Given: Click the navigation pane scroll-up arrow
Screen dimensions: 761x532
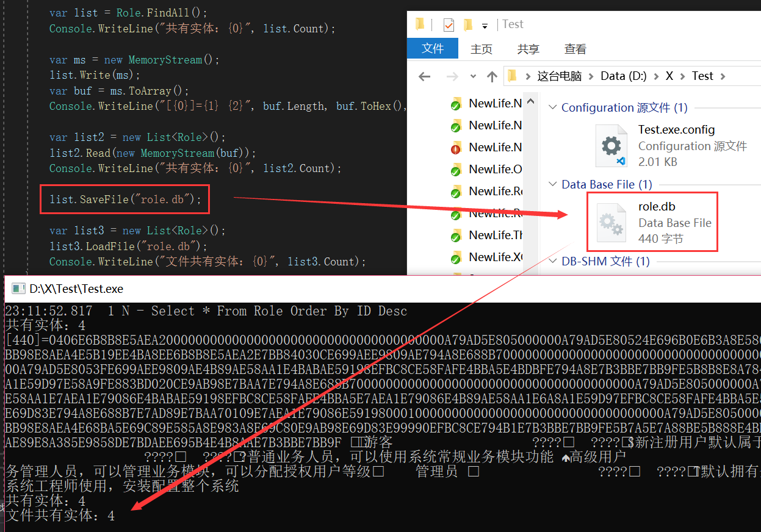Looking at the screenshot, I should 530,101.
